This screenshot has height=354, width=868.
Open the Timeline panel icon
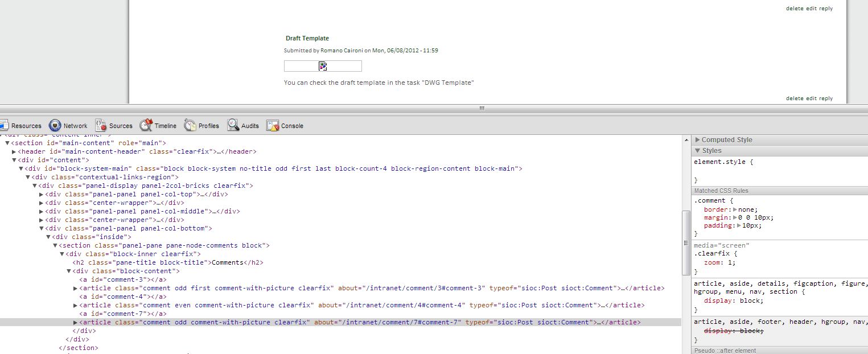(146, 125)
